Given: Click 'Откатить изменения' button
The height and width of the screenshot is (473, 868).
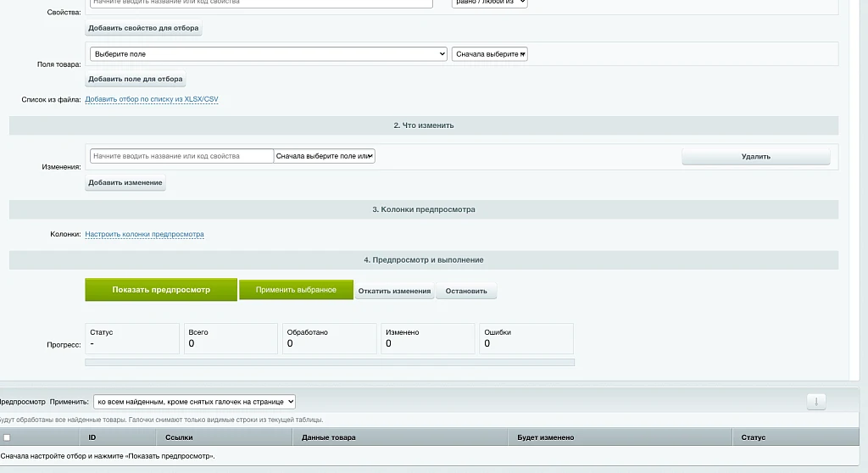Looking at the screenshot, I should point(394,291).
